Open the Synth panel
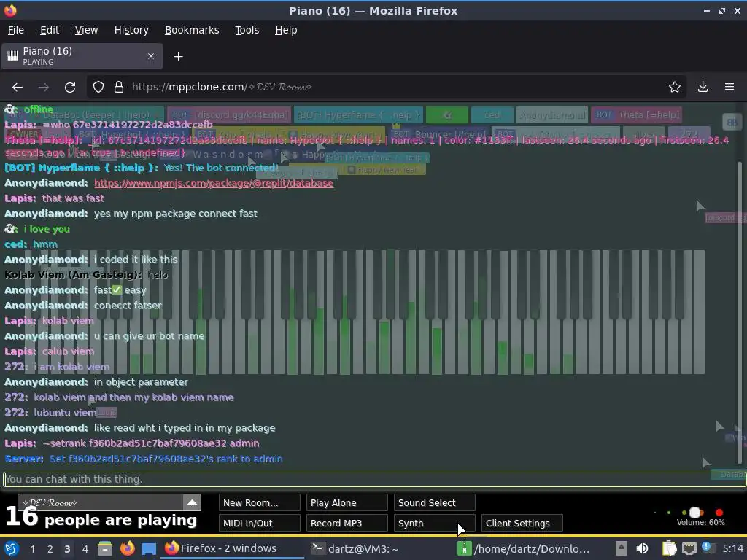Viewport: 747px width, 560px height. click(x=435, y=523)
